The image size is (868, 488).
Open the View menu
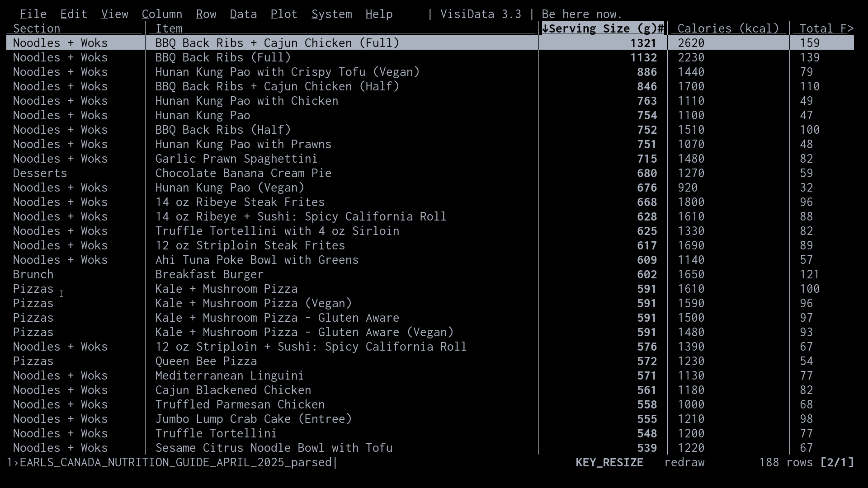[x=114, y=14]
